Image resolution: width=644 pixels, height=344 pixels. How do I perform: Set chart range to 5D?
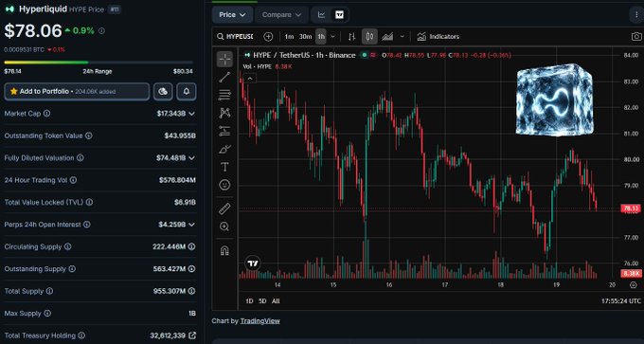pos(262,300)
